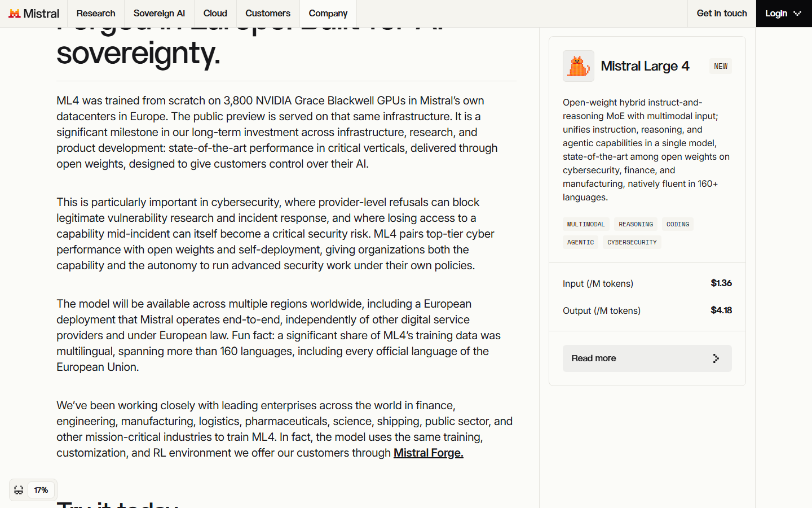Click the NEW badge on the model card
The height and width of the screenshot is (508, 812).
tap(721, 66)
